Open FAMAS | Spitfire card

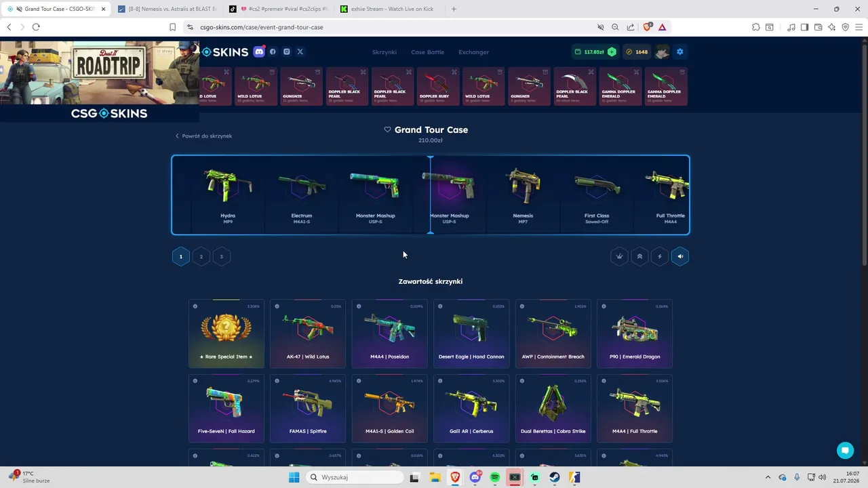308,408
